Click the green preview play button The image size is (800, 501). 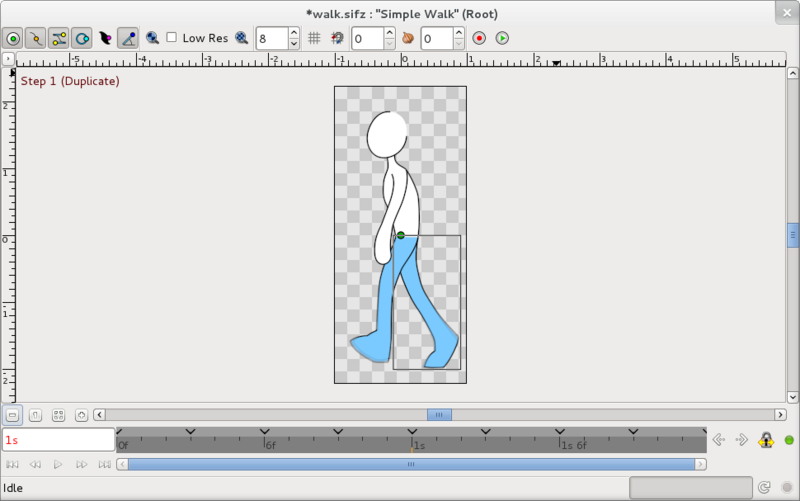click(502, 38)
